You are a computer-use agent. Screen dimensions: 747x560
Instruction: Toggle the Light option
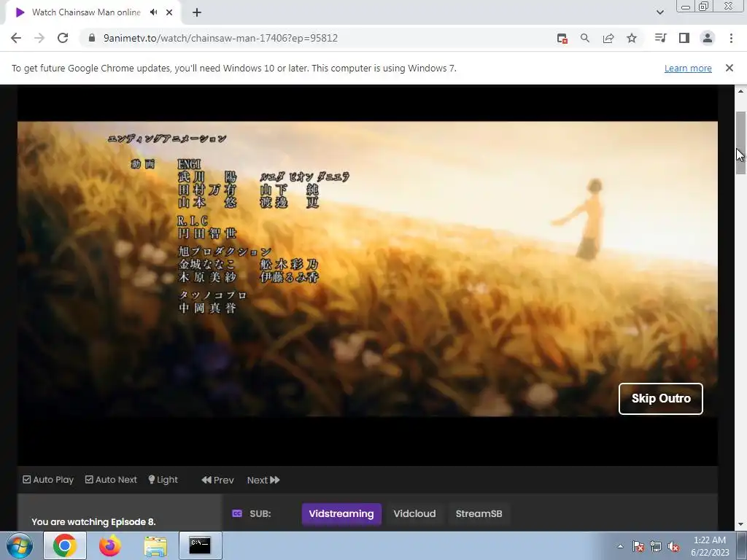(x=163, y=480)
